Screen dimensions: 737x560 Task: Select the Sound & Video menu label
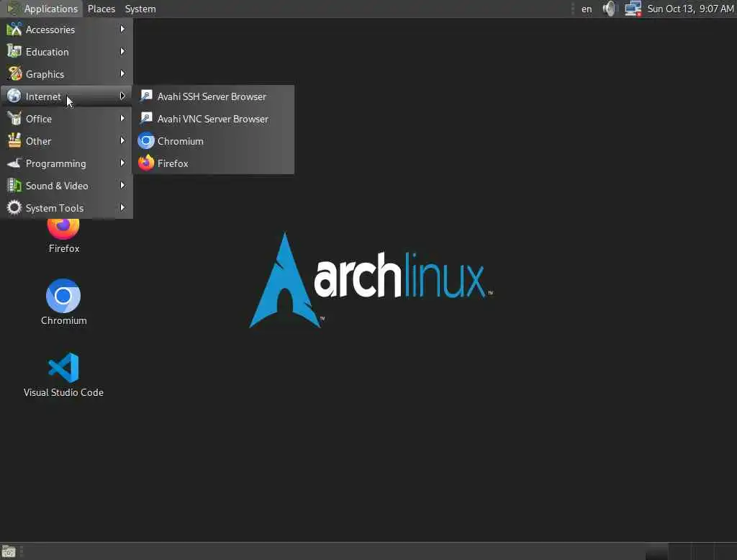pos(57,186)
